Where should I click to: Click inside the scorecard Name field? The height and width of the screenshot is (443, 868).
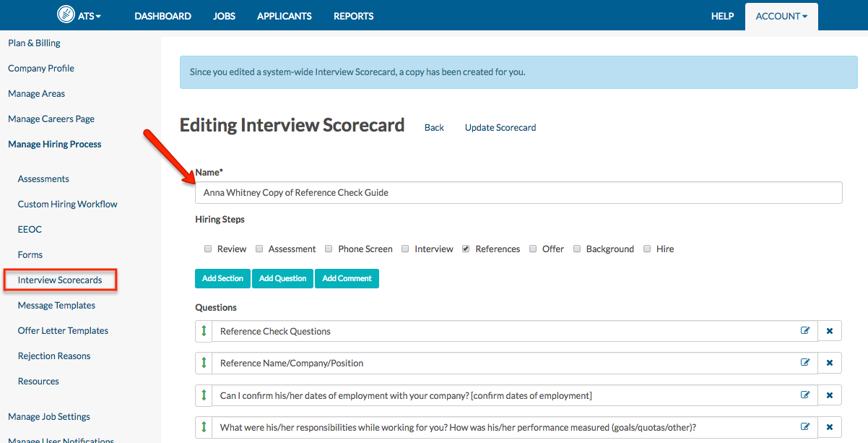[518, 192]
